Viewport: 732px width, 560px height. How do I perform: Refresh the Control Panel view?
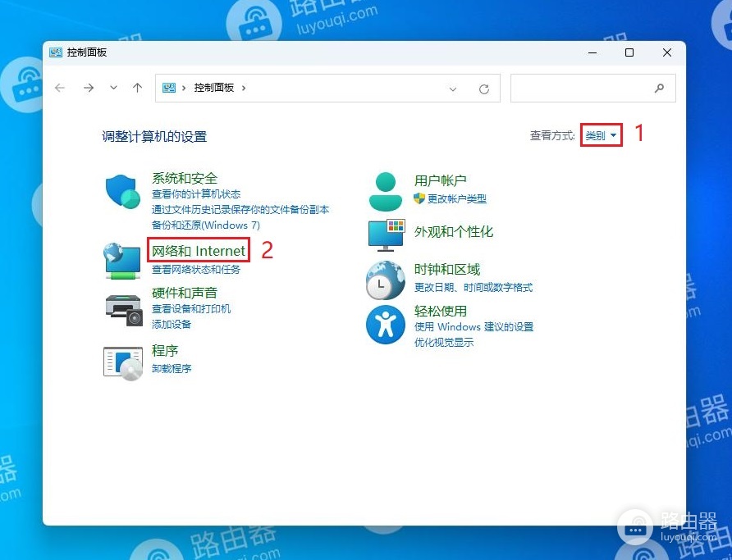click(x=484, y=89)
